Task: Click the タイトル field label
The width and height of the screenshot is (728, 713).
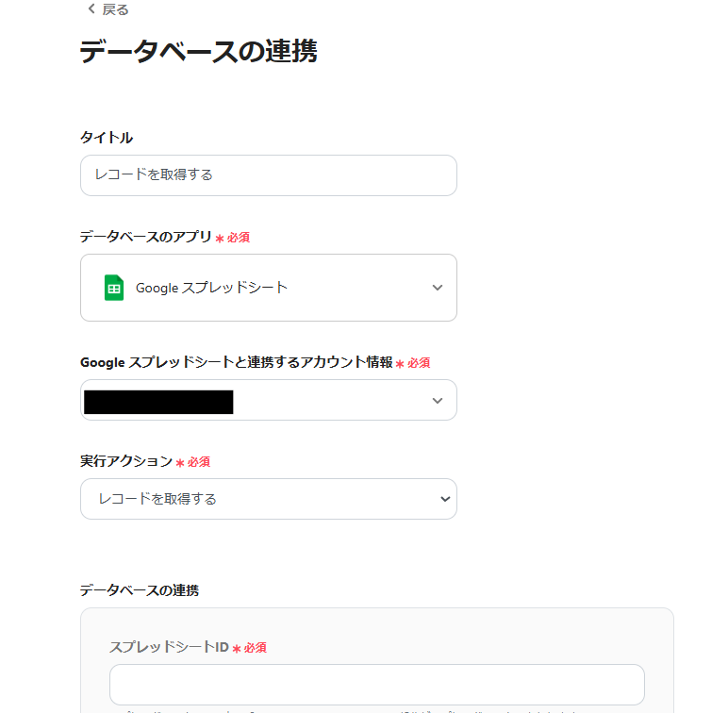Action: click(107, 138)
